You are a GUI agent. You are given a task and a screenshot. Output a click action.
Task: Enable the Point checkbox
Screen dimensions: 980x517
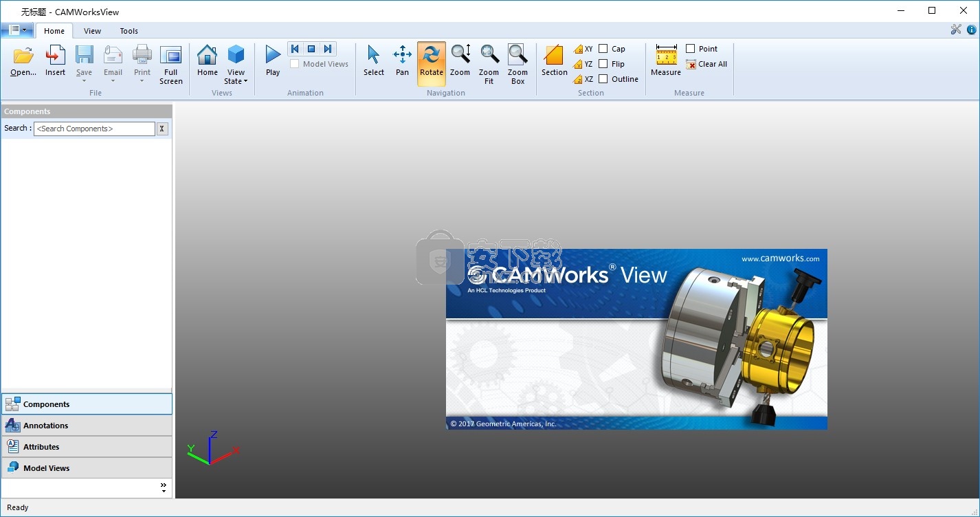click(691, 49)
